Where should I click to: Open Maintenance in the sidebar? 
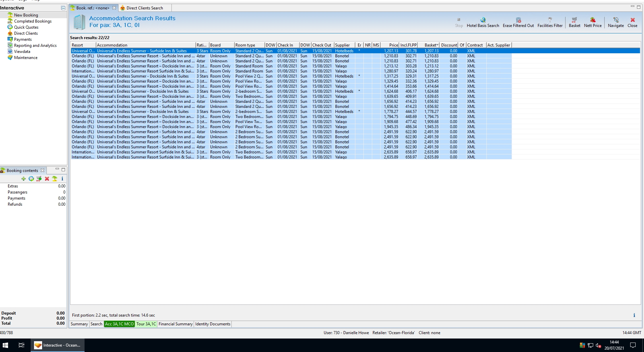(x=26, y=58)
